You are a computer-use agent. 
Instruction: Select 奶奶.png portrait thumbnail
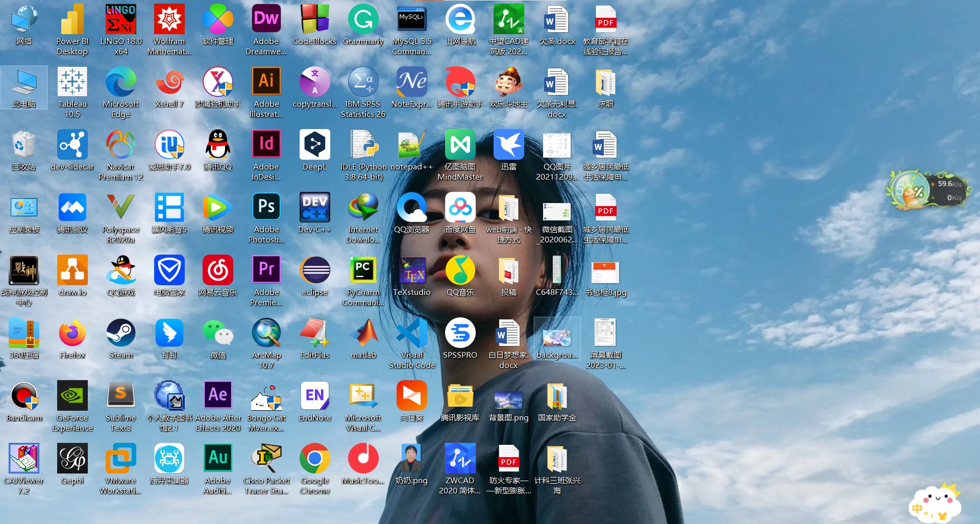(x=411, y=459)
